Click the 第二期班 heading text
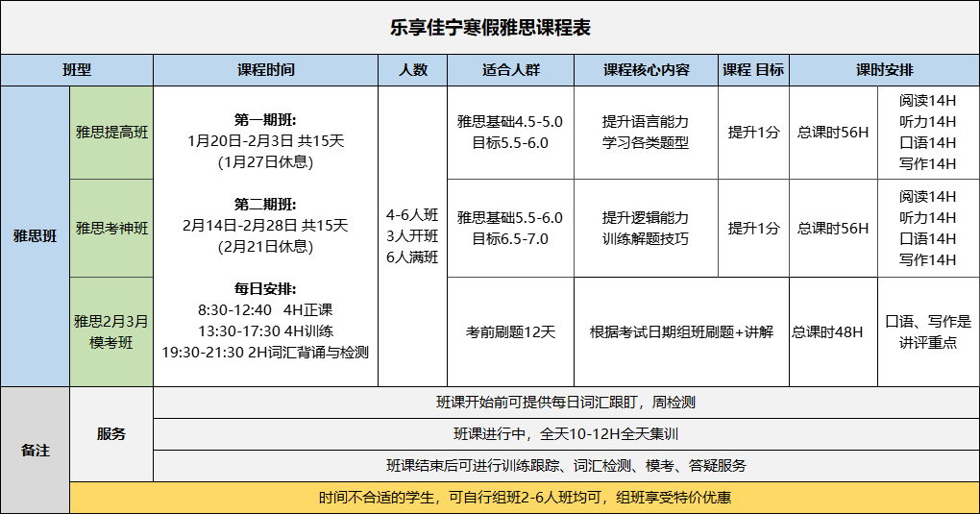The height and width of the screenshot is (514, 980). coord(265,205)
